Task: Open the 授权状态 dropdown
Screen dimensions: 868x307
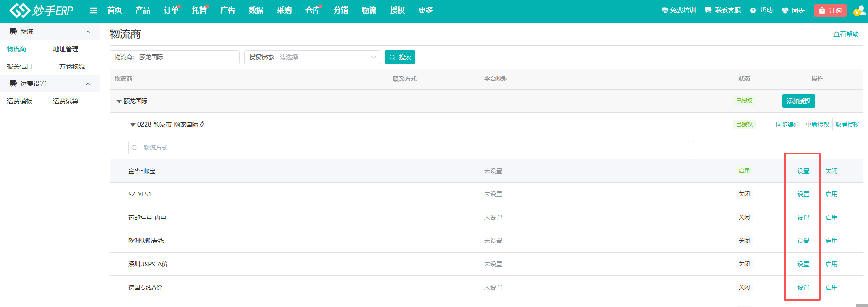Action: (x=312, y=57)
